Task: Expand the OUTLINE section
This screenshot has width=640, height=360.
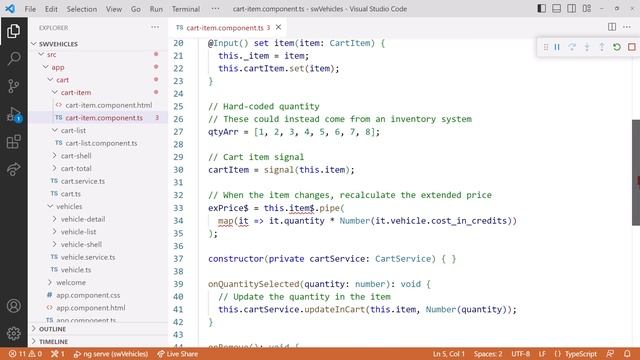Action: click(x=98, y=329)
